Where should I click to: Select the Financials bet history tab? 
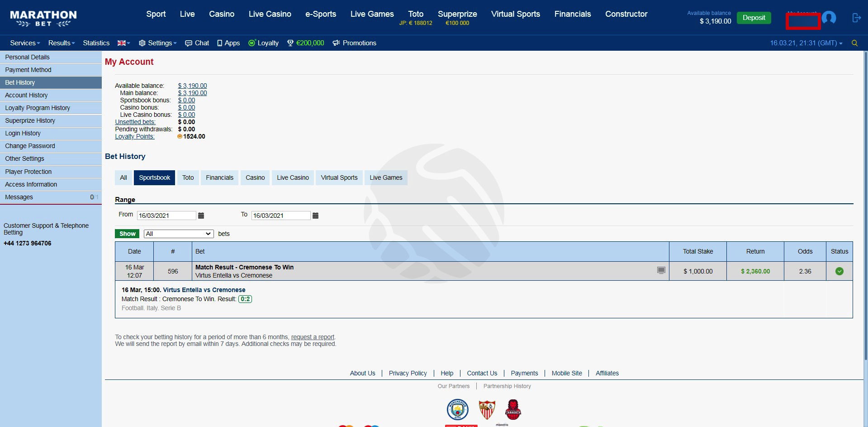click(x=220, y=178)
